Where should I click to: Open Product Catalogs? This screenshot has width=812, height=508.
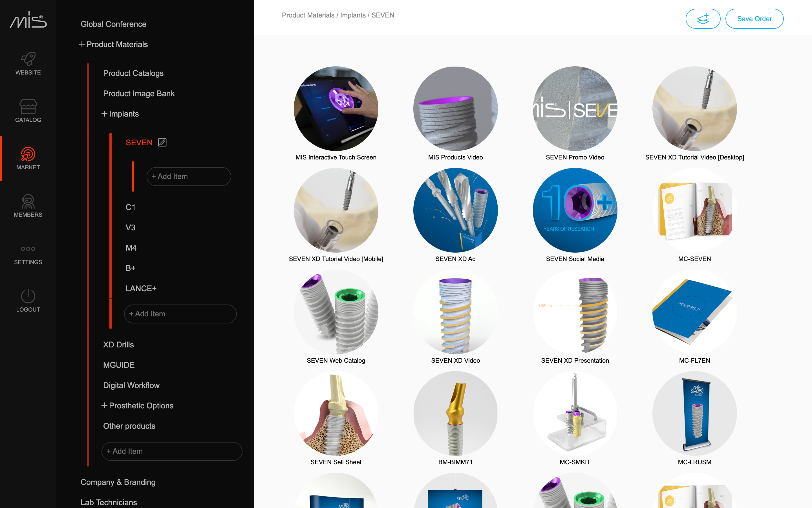click(x=133, y=73)
